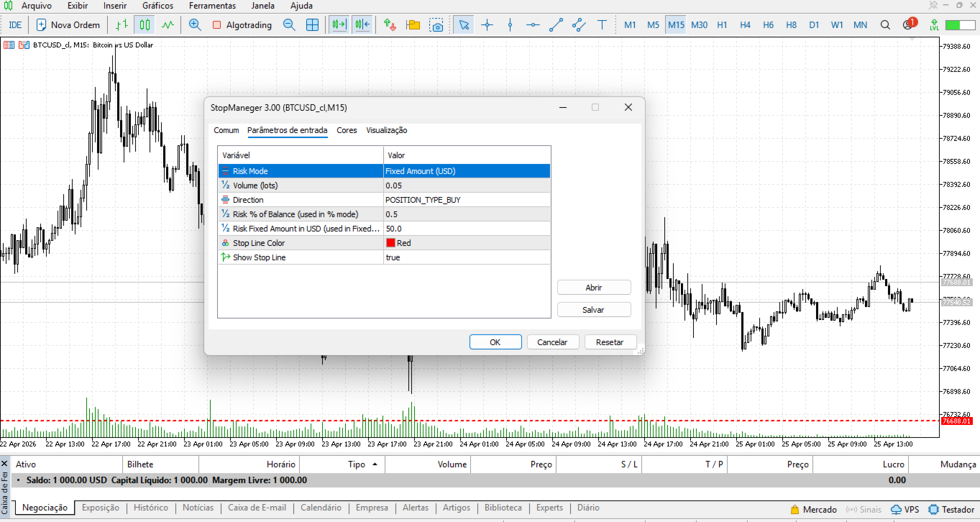
Task: Set timeframe to M1
Action: [630, 25]
